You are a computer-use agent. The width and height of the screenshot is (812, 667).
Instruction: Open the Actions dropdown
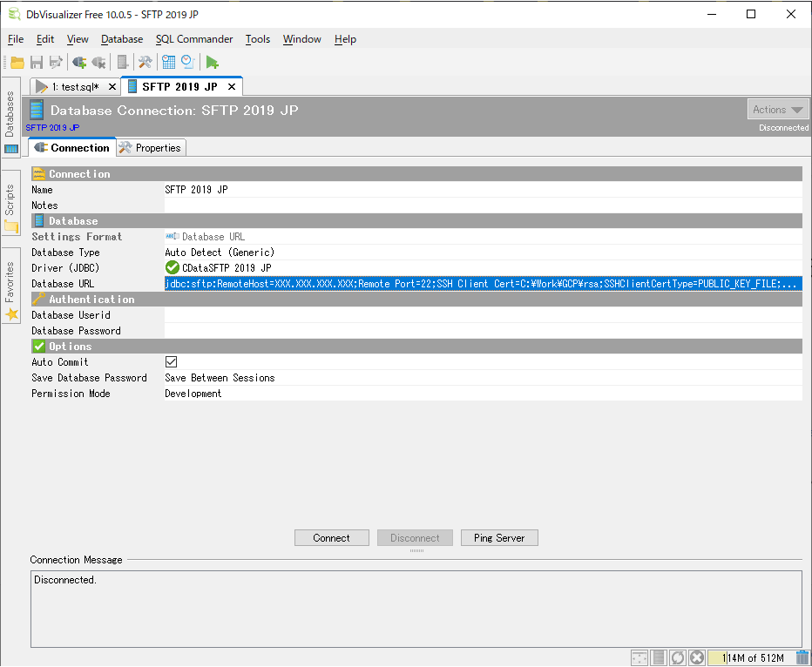778,110
